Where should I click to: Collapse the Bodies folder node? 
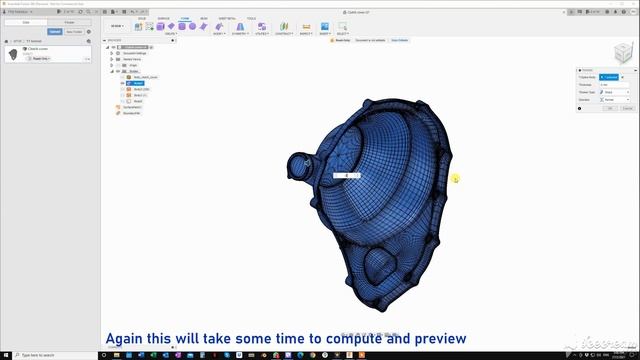[112, 71]
